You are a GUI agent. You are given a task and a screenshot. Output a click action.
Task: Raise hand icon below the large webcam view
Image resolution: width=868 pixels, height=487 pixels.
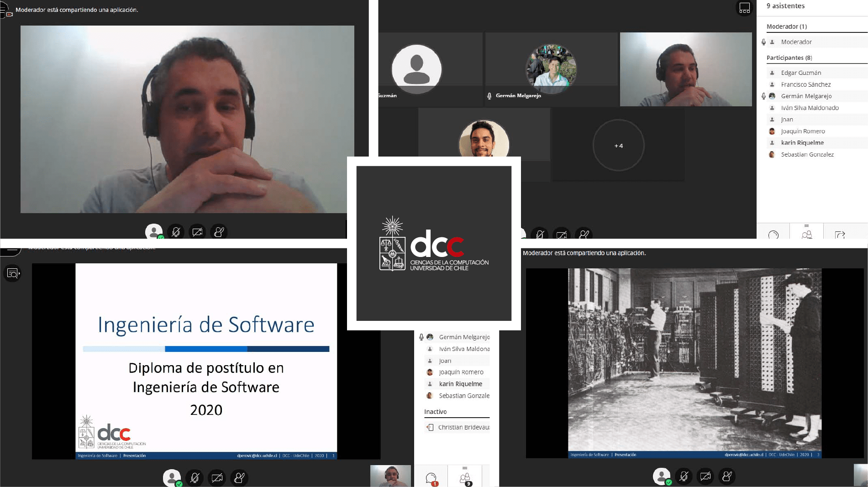pyautogui.click(x=219, y=232)
